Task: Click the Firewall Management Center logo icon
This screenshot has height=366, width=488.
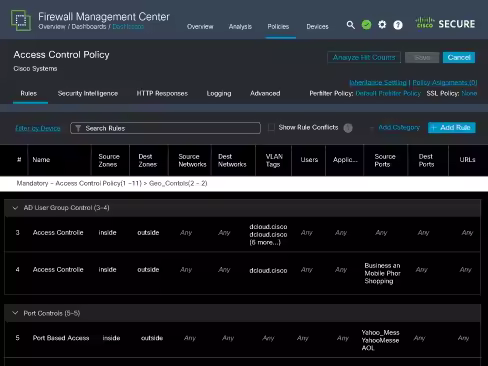Action: pyautogui.click(x=21, y=20)
